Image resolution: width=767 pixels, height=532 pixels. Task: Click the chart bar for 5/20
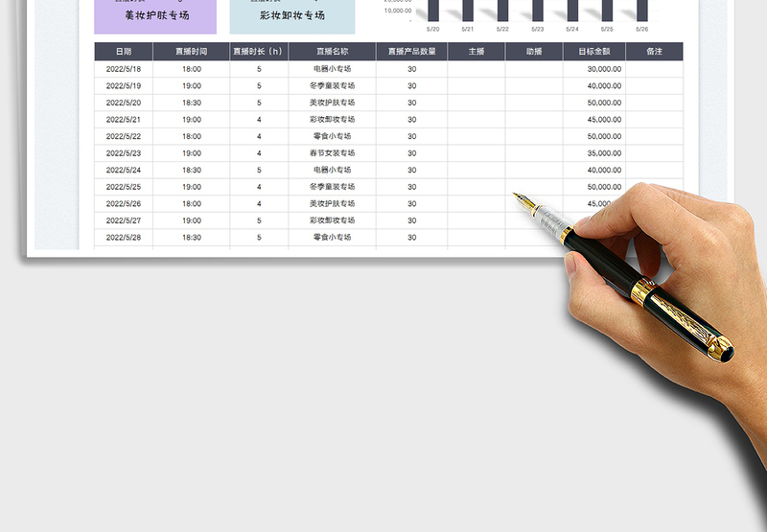434,11
